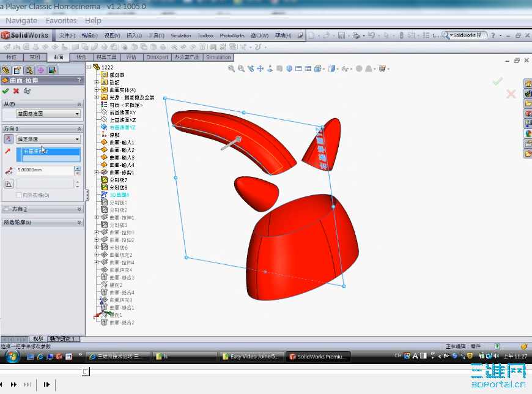The height and width of the screenshot is (394, 532).
Task: Open the 插入(I) menu
Action: pyautogui.click(x=134, y=35)
